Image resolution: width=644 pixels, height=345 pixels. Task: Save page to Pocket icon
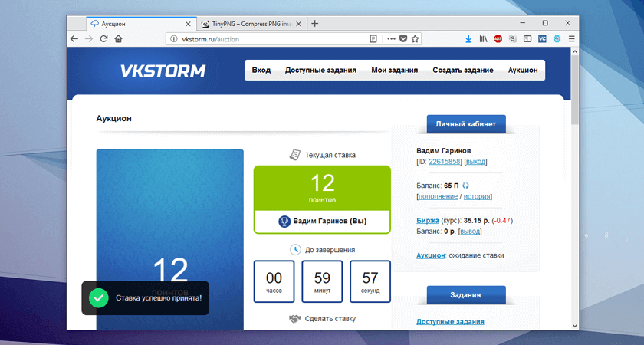403,38
